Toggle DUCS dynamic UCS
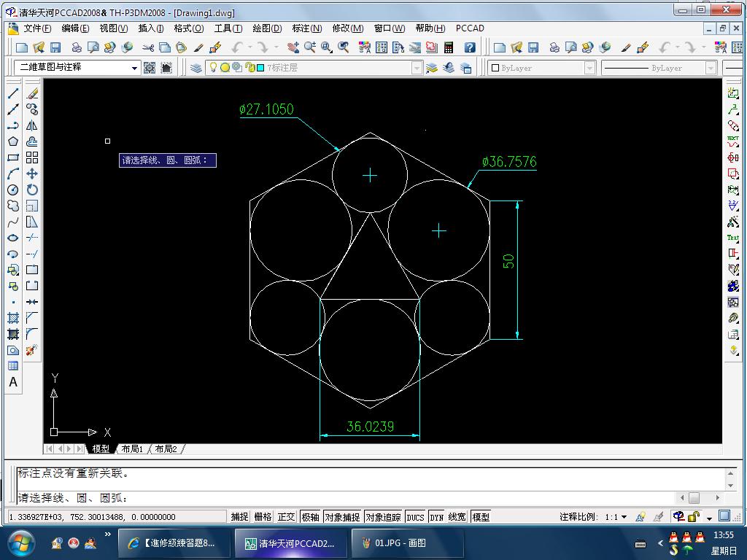The image size is (747, 560). [415, 517]
